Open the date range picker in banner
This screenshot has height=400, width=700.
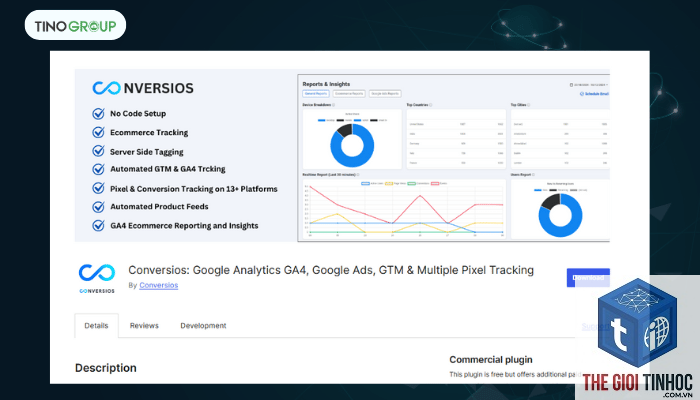coord(589,84)
